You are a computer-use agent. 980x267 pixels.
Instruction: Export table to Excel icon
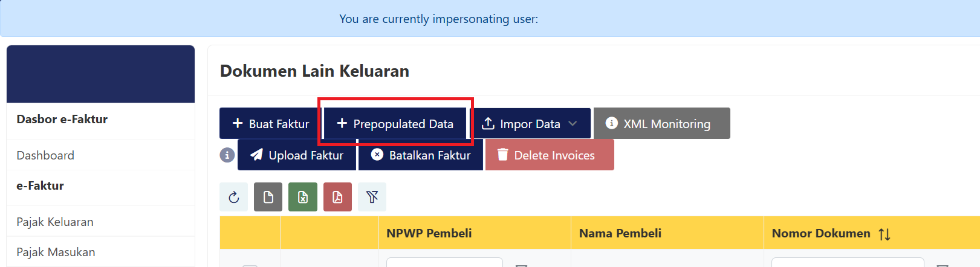coord(303,197)
